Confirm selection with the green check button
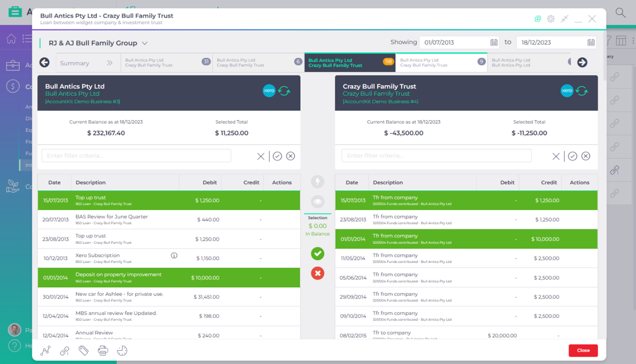 coord(318,254)
